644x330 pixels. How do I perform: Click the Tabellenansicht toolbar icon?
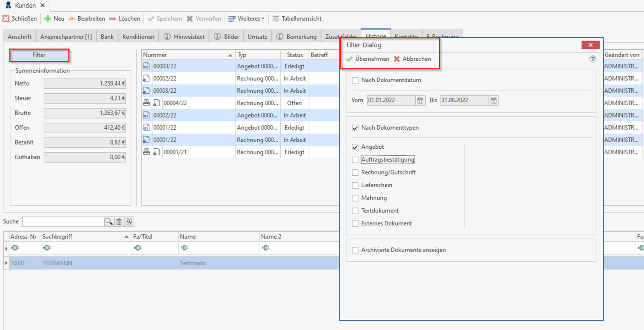pos(276,19)
